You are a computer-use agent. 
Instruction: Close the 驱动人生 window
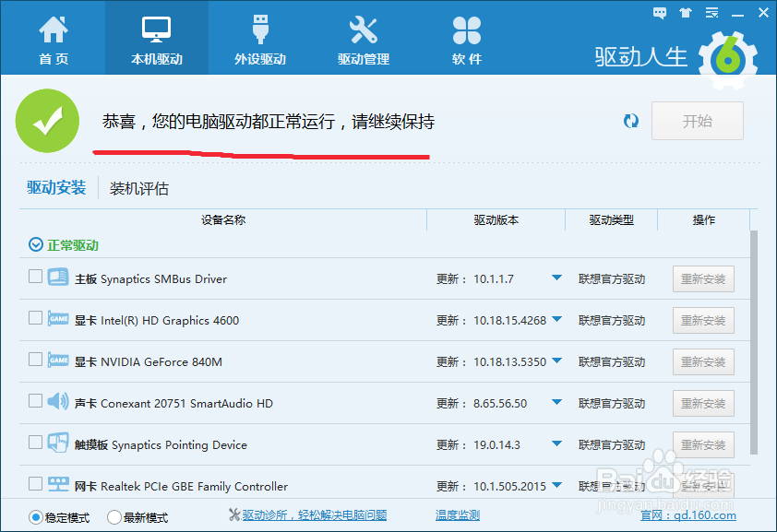click(x=764, y=13)
